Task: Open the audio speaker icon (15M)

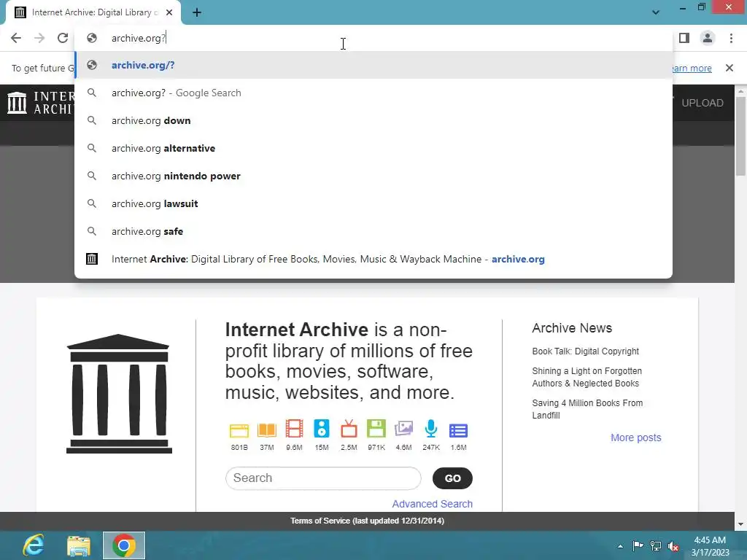Action: 322,429
